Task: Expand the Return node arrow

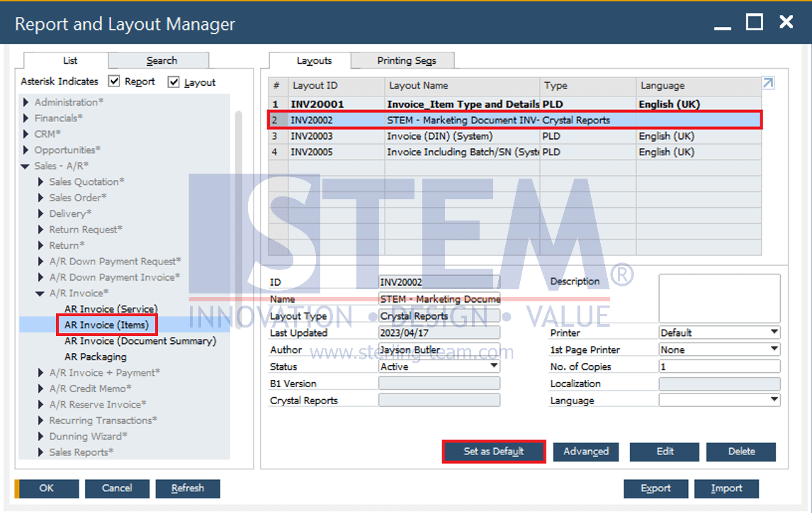Action: tap(41, 245)
